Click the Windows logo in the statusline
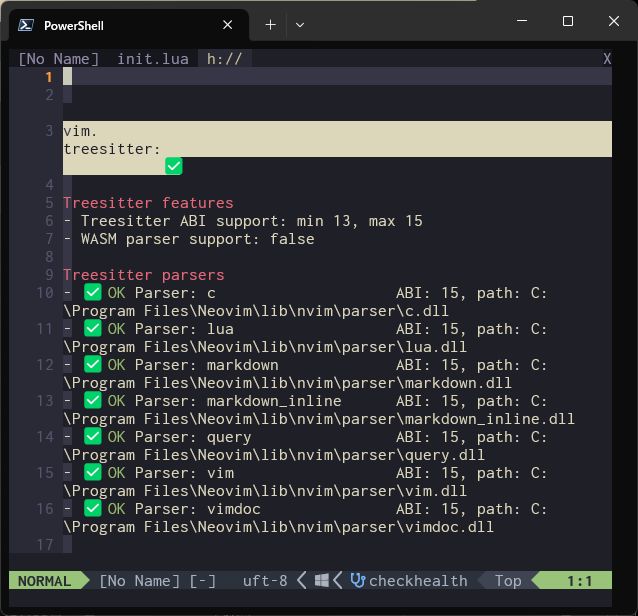This screenshot has height=616, width=638. tap(322, 581)
